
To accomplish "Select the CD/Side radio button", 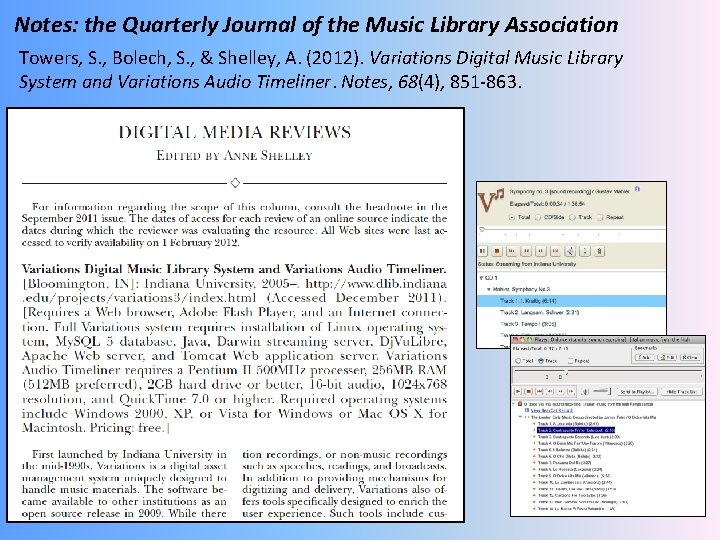I will click(538, 218).
